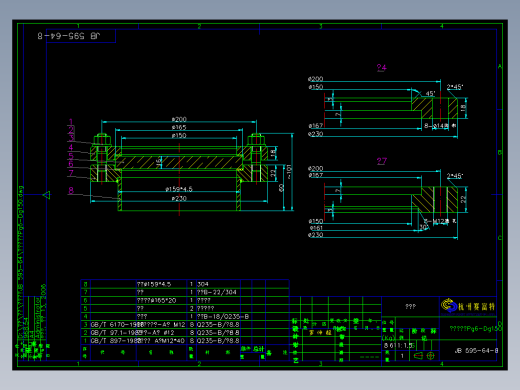Click the magenta balloon number 8

click(71, 190)
